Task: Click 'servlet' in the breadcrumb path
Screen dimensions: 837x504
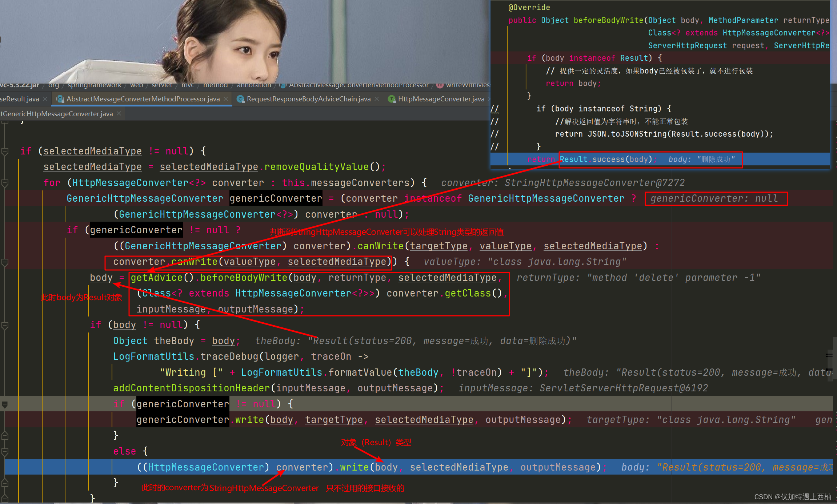Action: click(x=162, y=85)
